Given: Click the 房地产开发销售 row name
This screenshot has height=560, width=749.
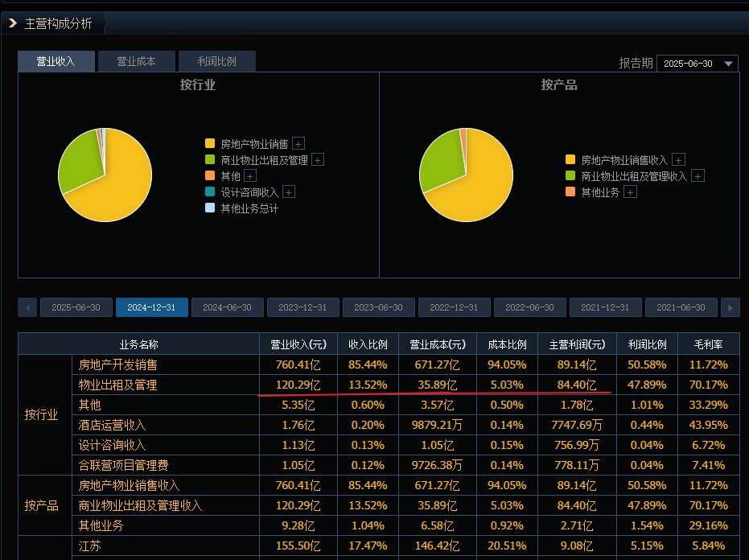Looking at the screenshot, I should click(118, 364).
